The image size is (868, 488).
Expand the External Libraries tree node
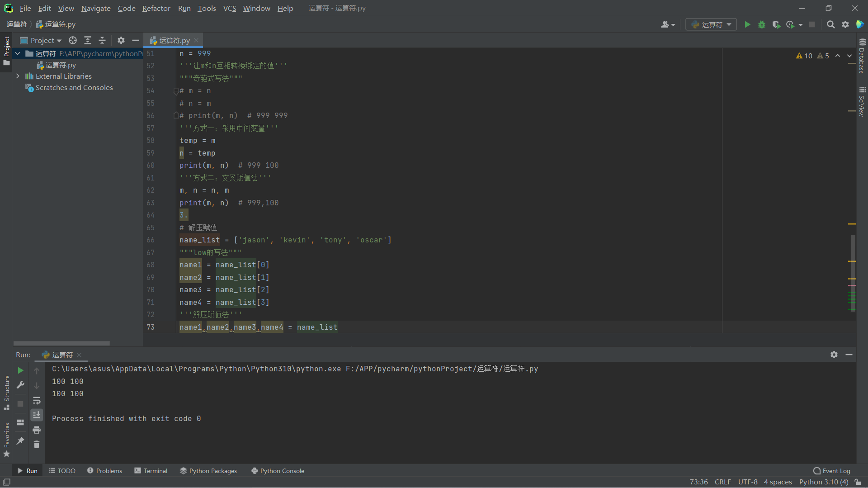[x=18, y=76]
